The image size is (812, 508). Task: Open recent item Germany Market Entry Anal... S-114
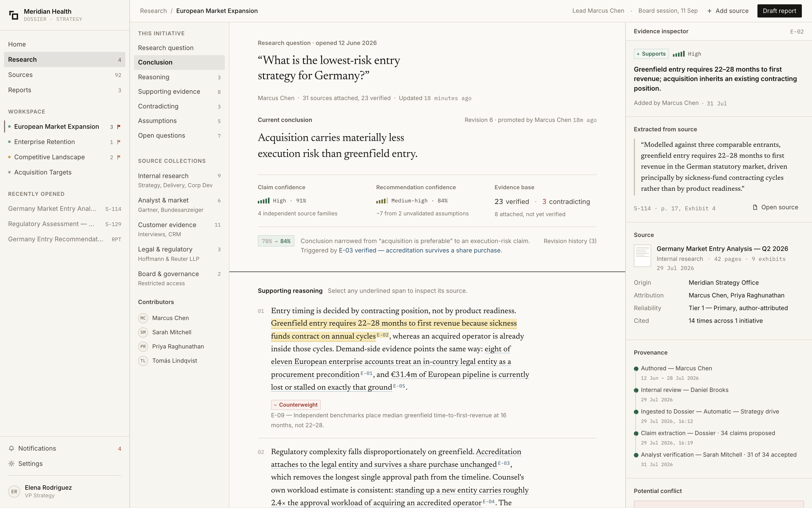click(64, 209)
